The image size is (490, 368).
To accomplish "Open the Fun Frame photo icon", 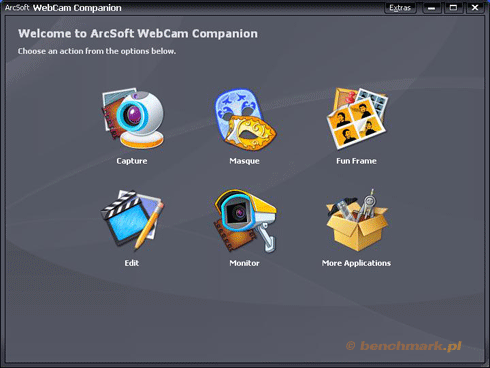I will (x=357, y=119).
